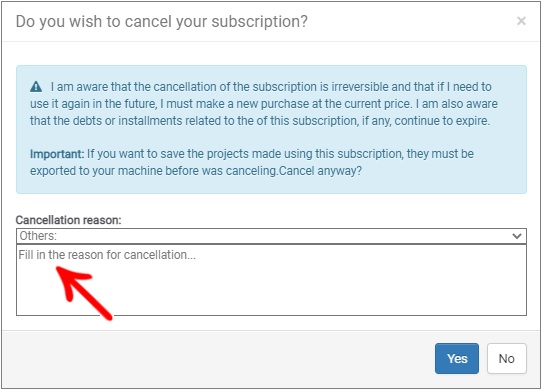Click the 'new purchase at the current price' line
This screenshot has height=391, width=543.
[264, 104]
